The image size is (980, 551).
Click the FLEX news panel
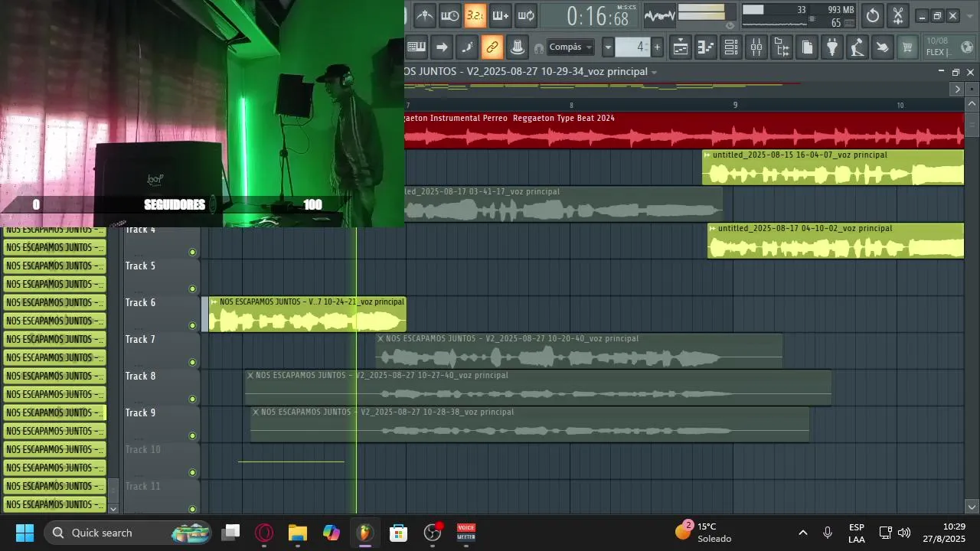point(950,47)
